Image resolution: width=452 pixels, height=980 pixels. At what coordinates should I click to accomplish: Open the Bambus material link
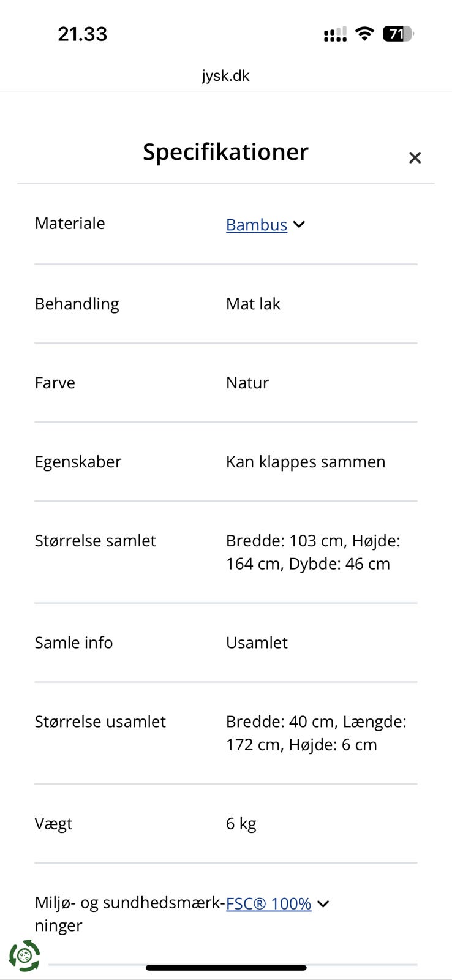pyautogui.click(x=256, y=225)
